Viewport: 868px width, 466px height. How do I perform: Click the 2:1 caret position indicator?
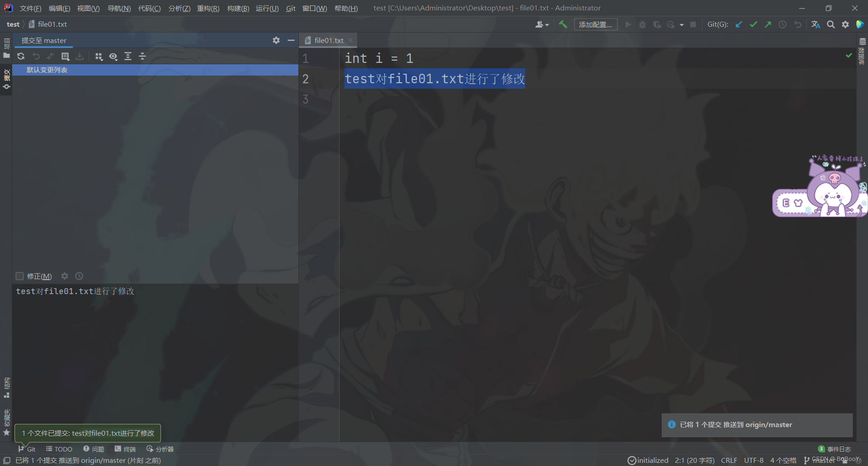coord(694,460)
